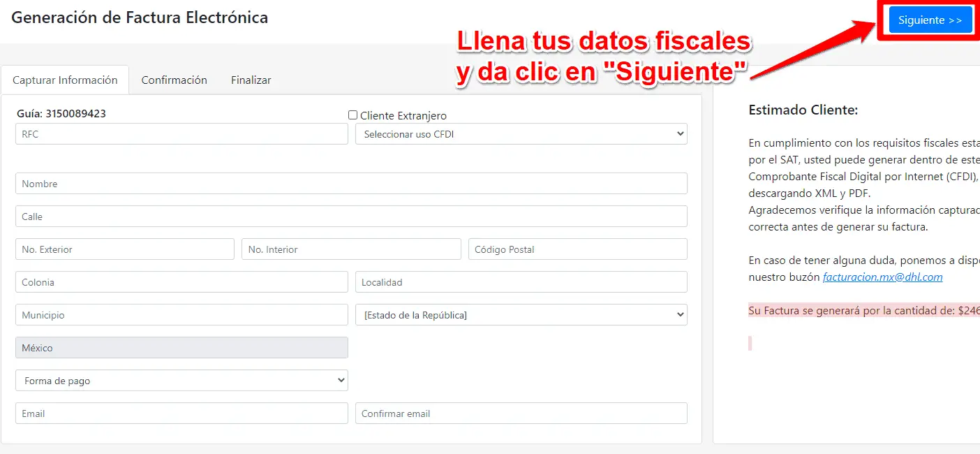Click into the Nombre field

click(x=351, y=184)
